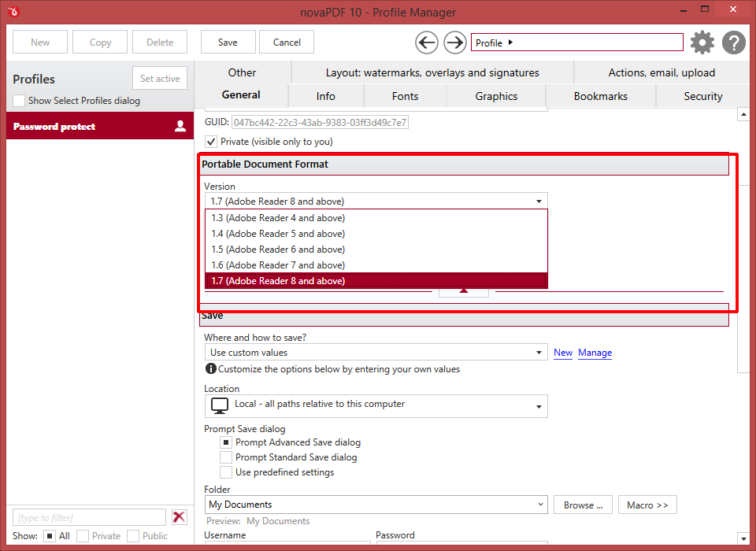
Task: Click the New profile button
Action: [x=40, y=42]
